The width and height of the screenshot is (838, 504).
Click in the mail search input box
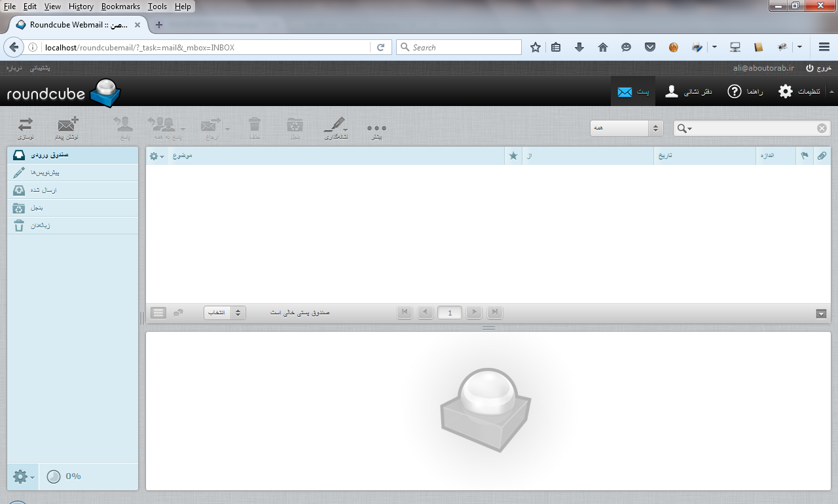(753, 128)
